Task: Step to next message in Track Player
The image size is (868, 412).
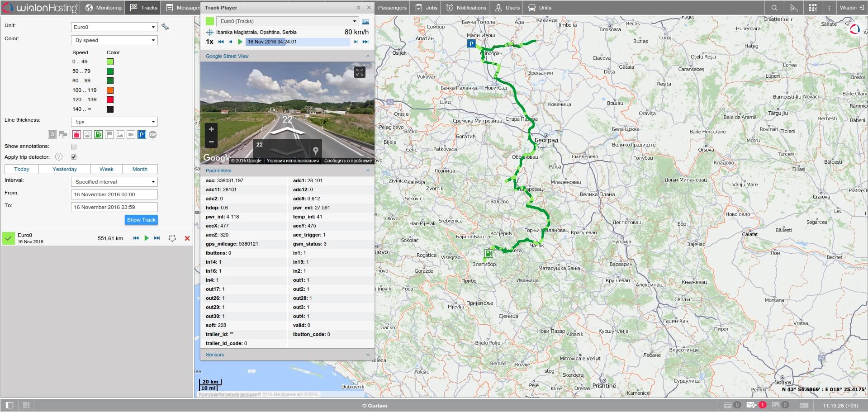Action: [356, 42]
